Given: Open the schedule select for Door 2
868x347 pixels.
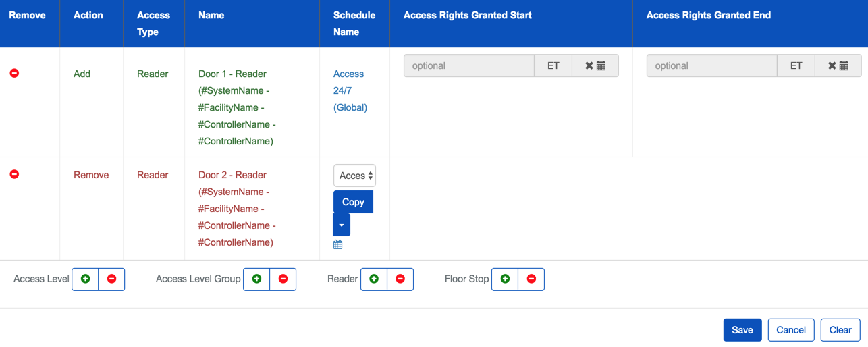Looking at the screenshot, I should point(354,176).
